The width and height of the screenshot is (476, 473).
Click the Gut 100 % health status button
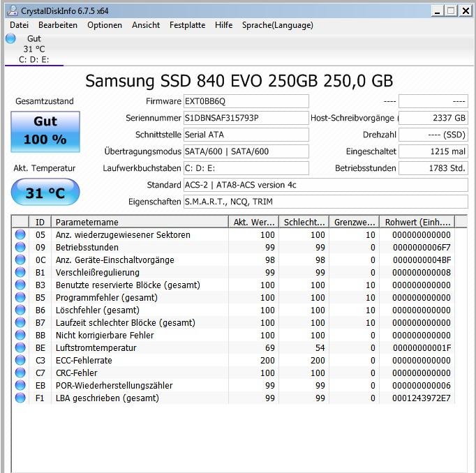45,131
